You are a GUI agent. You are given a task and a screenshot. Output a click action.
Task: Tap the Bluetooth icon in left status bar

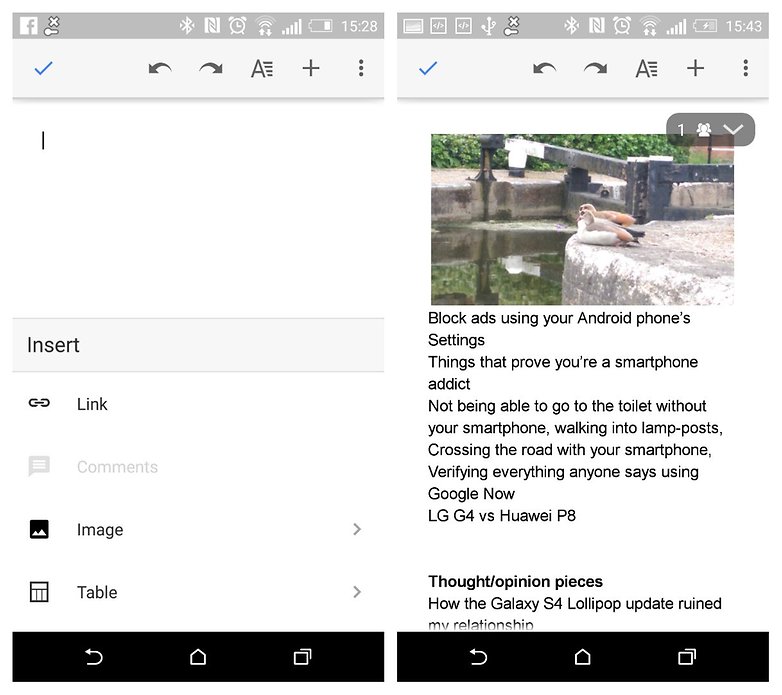tap(187, 25)
